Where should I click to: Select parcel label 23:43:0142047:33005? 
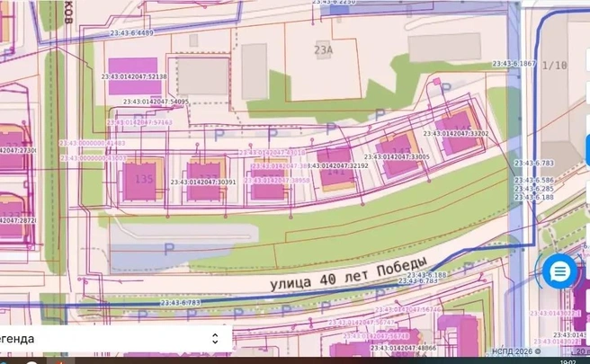tap(397, 156)
